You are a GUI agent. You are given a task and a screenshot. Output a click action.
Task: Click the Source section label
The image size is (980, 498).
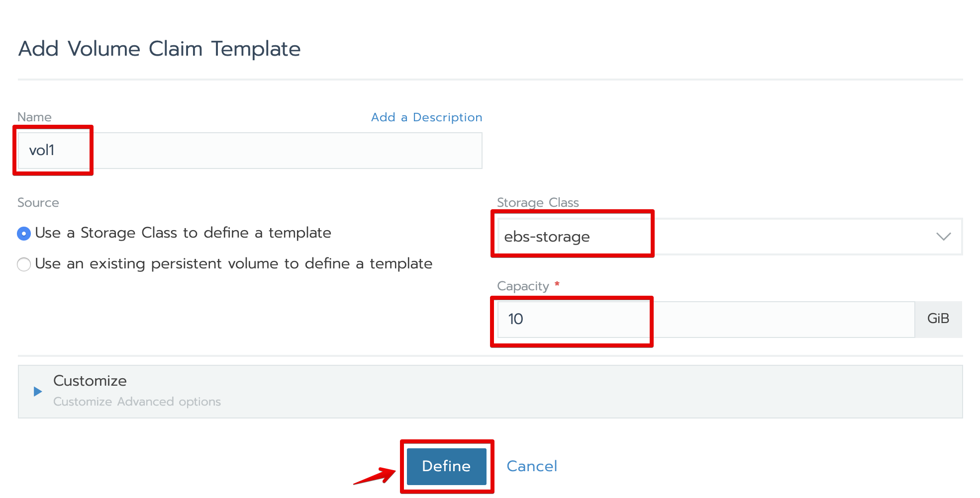[38, 203]
